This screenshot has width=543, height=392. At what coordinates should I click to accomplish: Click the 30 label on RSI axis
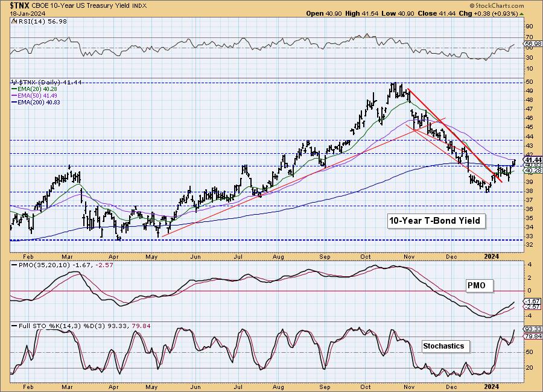(x=530, y=58)
